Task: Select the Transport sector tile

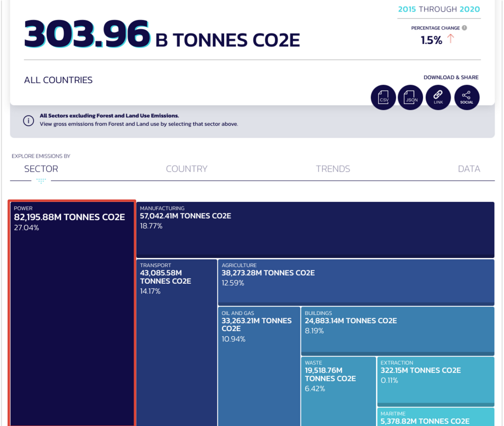Action: click(x=177, y=343)
